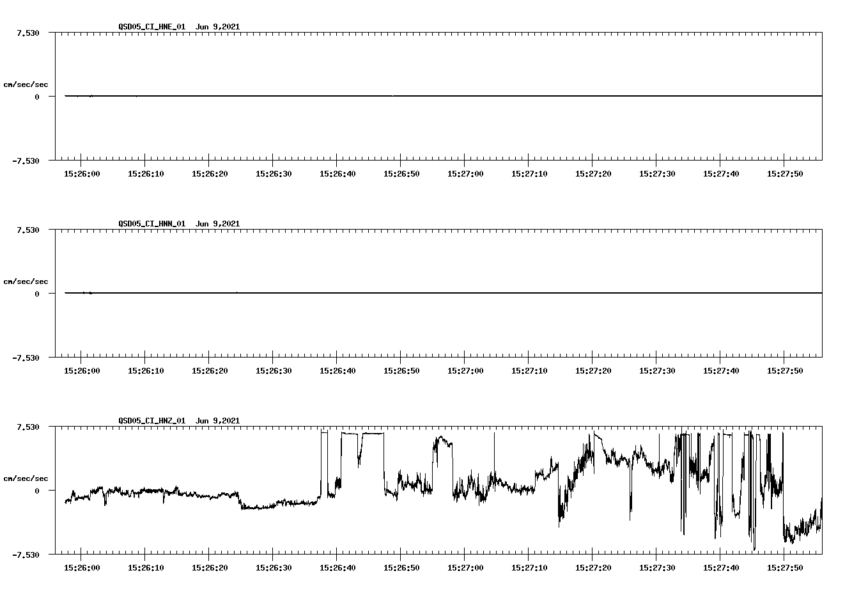This screenshot has height=591, width=868.
Task: Click the cm/sec/sec unit label of HNN plot
Action: (26, 281)
